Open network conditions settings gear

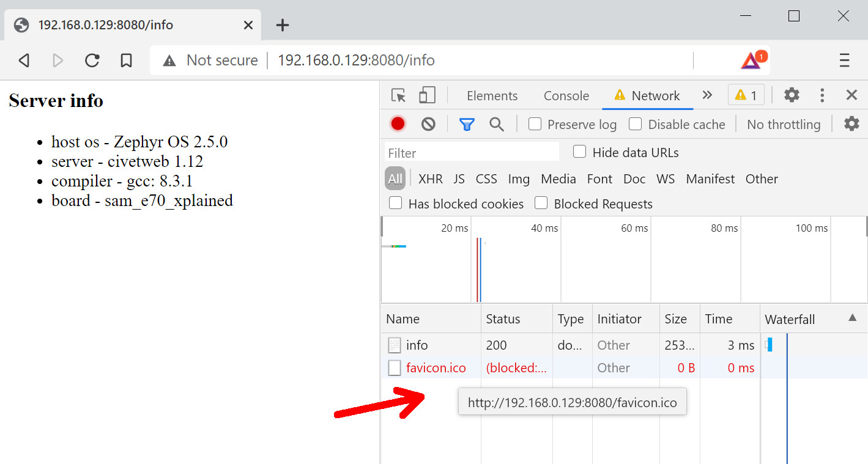tap(851, 123)
